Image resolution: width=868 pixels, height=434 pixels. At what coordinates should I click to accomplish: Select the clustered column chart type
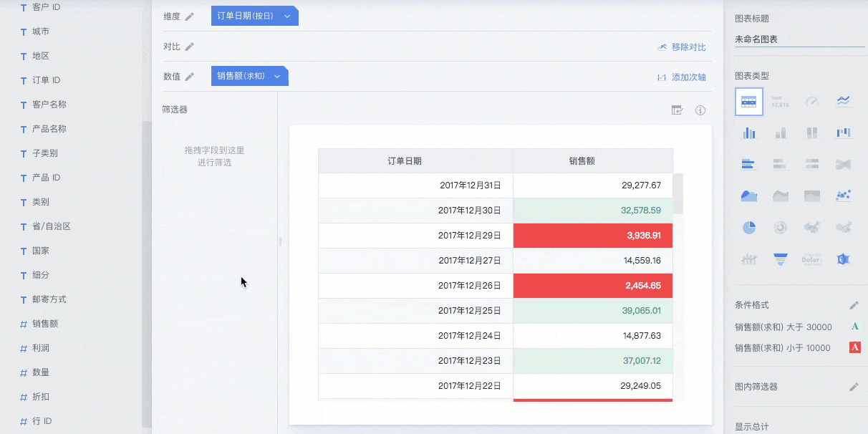(749, 133)
